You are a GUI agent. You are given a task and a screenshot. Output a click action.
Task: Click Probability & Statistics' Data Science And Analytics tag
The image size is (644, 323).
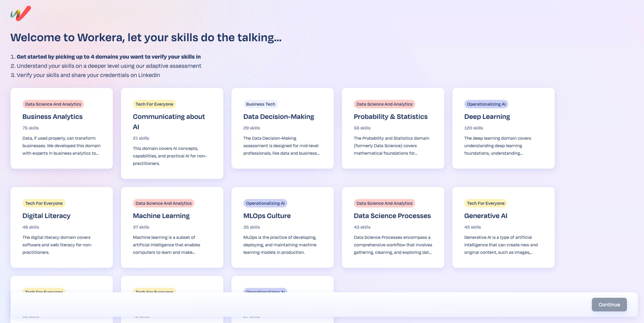click(385, 104)
